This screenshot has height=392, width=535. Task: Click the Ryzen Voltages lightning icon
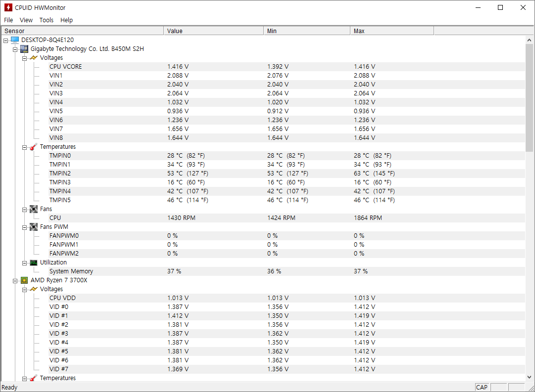[34, 289]
